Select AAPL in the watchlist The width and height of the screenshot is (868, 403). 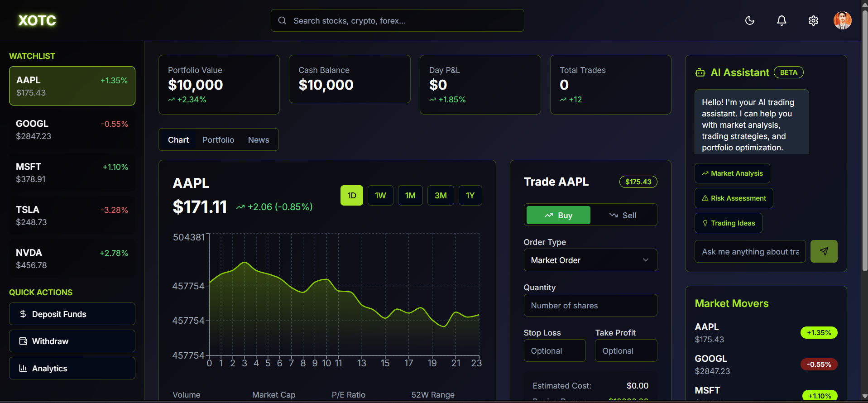pos(72,86)
